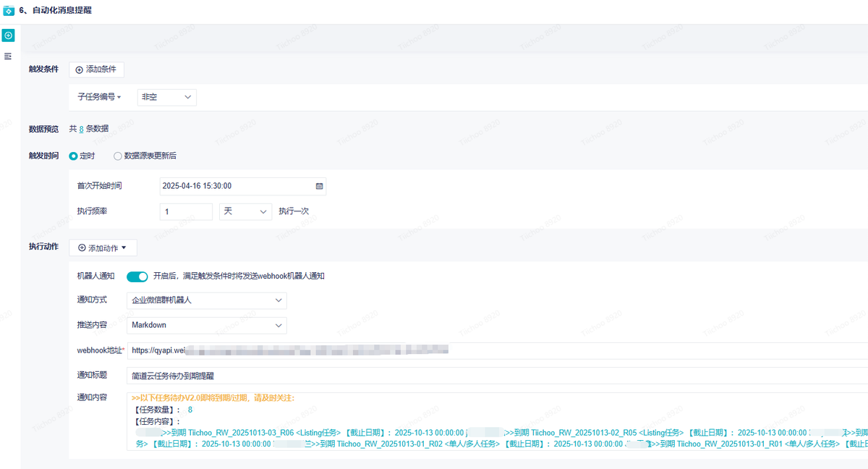Open the calendar icon in 首次开始时间 field
868x469 pixels.
coord(319,186)
